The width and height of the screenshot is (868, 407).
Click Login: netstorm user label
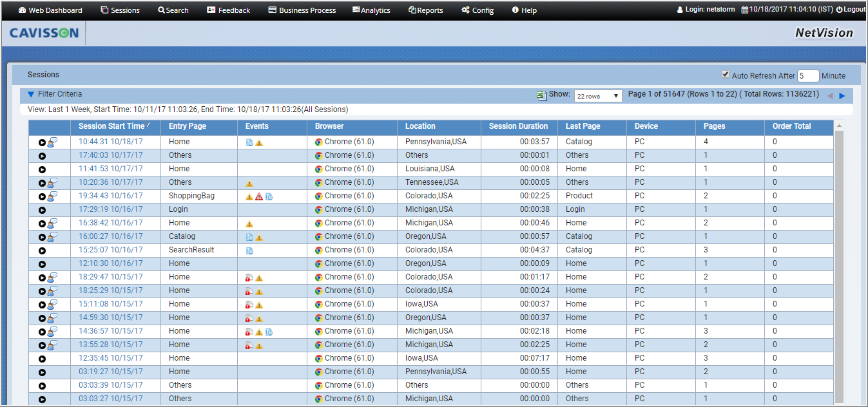pos(706,10)
